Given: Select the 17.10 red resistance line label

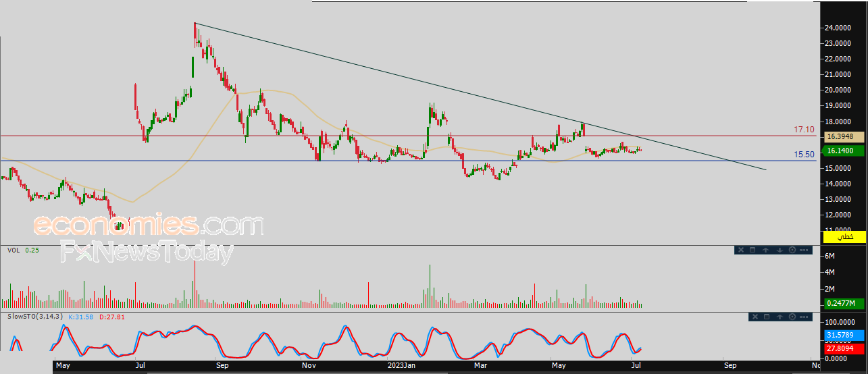Looking at the screenshot, I should (804, 130).
